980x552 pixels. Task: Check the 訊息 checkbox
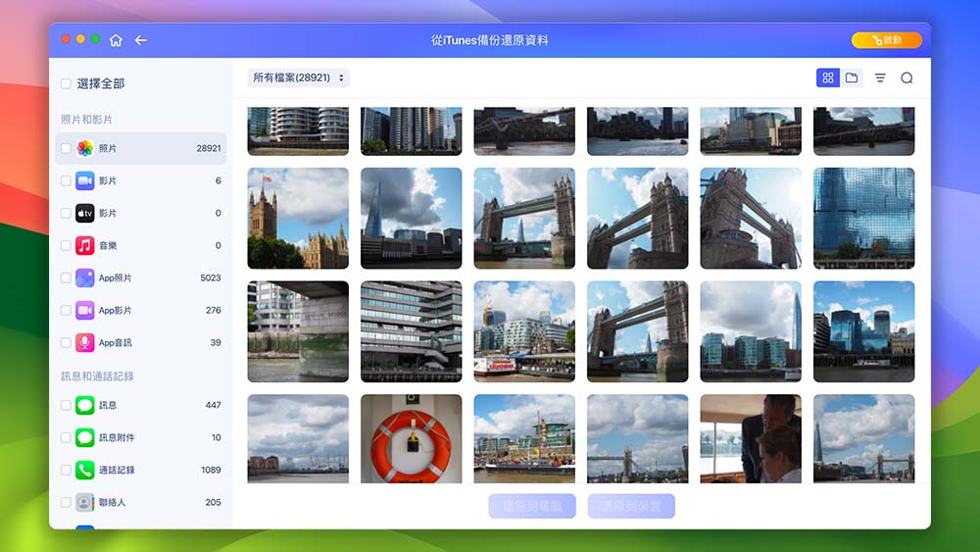[66, 405]
